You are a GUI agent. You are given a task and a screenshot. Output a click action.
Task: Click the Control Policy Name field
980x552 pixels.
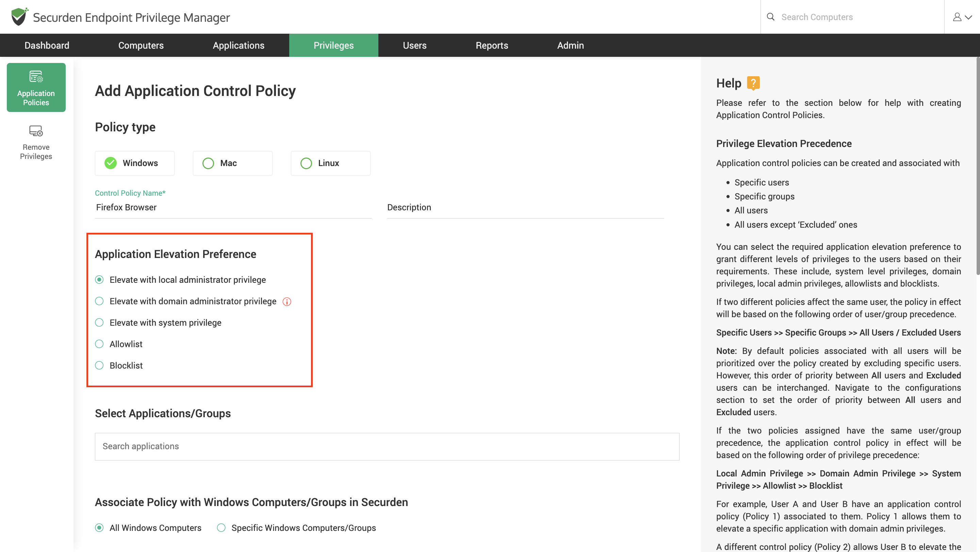pos(233,207)
